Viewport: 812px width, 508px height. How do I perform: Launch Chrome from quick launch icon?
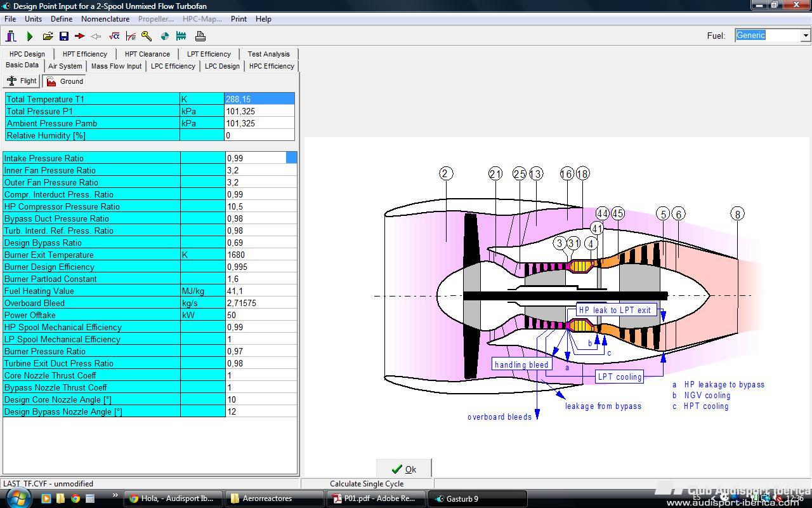click(75, 498)
